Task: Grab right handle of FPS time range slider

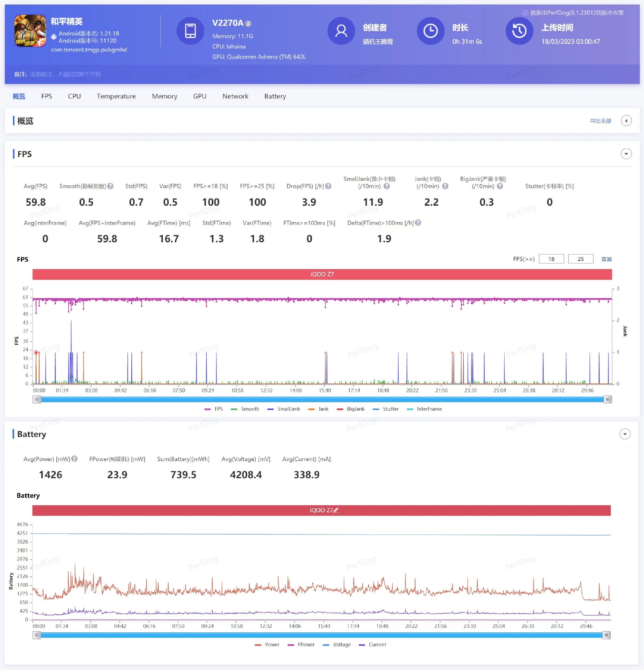Action: [x=607, y=399]
